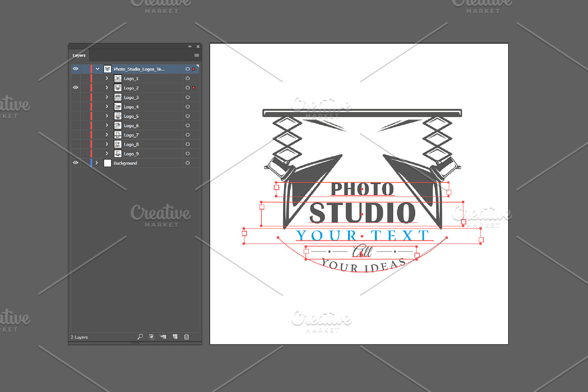This screenshot has height=392, width=588.
Task: Hide the Background layer via eye
Action: click(75, 163)
